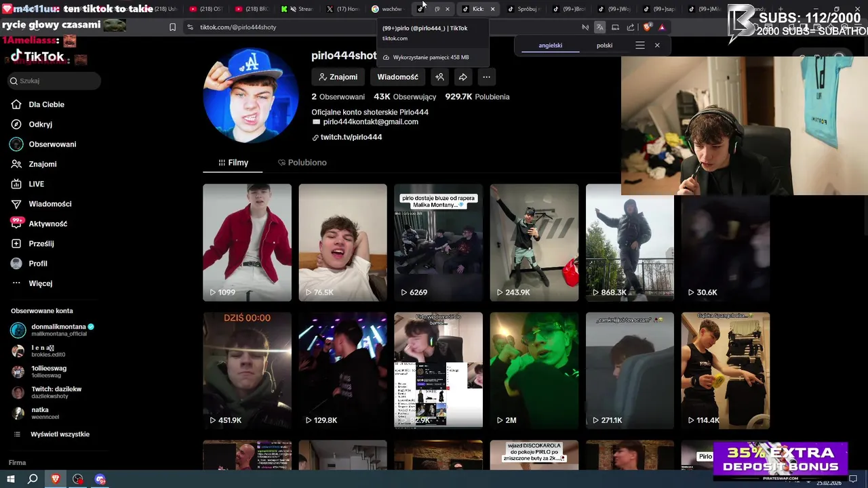
Task: Open translate popup options menu
Action: coord(639,45)
